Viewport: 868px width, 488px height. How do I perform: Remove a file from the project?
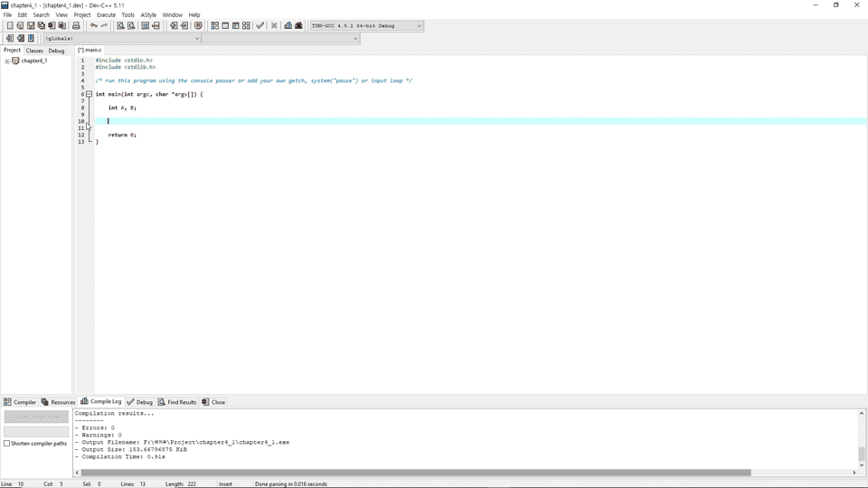click(x=184, y=25)
